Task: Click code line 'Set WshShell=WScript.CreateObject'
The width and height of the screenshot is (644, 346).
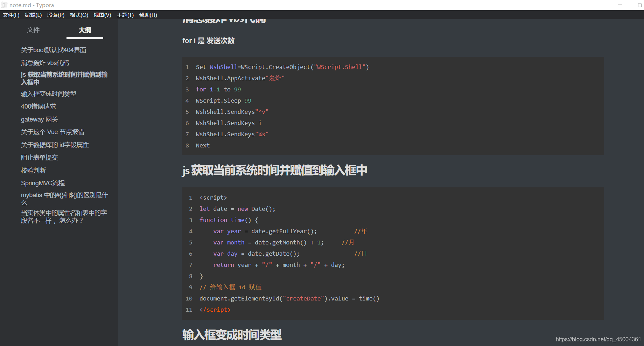Action: click(x=282, y=67)
